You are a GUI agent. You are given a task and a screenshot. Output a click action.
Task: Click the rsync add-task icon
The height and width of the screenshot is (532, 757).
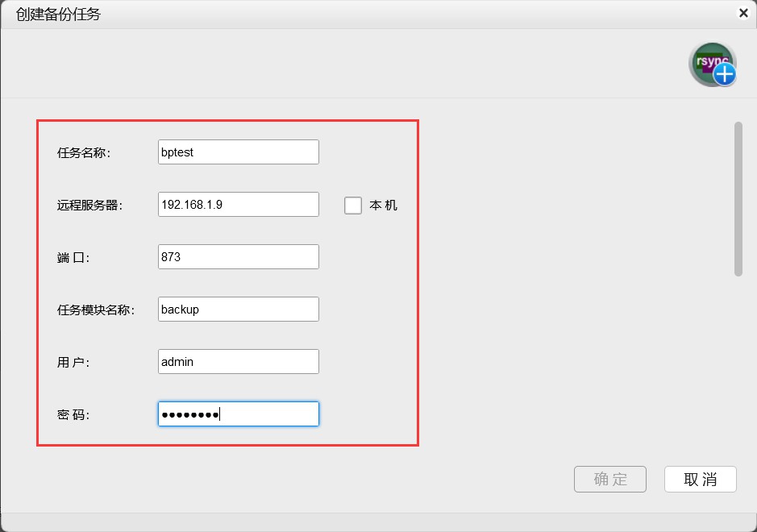coord(712,64)
